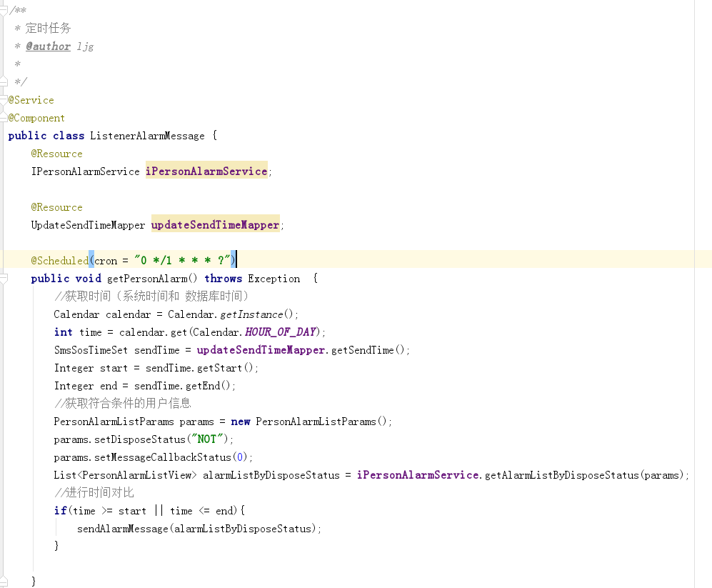712x588 pixels.
Task: Click the SmsSosTimeSet type name
Action: pos(91,350)
